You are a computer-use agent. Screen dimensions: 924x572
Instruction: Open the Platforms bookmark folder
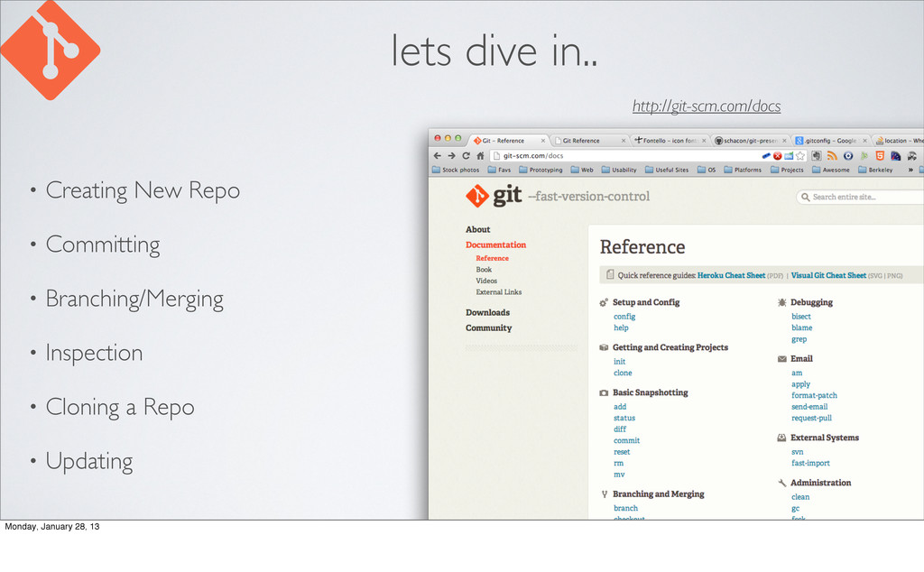pyautogui.click(x=743, y=170)
